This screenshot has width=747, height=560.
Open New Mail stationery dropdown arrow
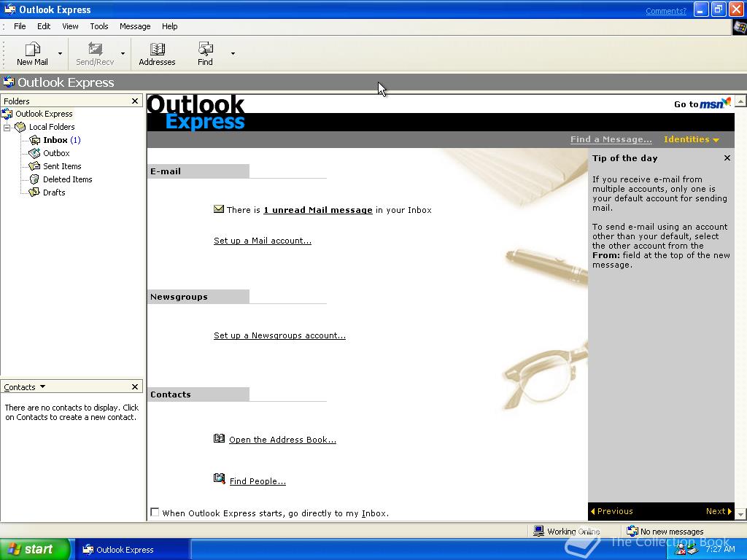pos(60,53)
